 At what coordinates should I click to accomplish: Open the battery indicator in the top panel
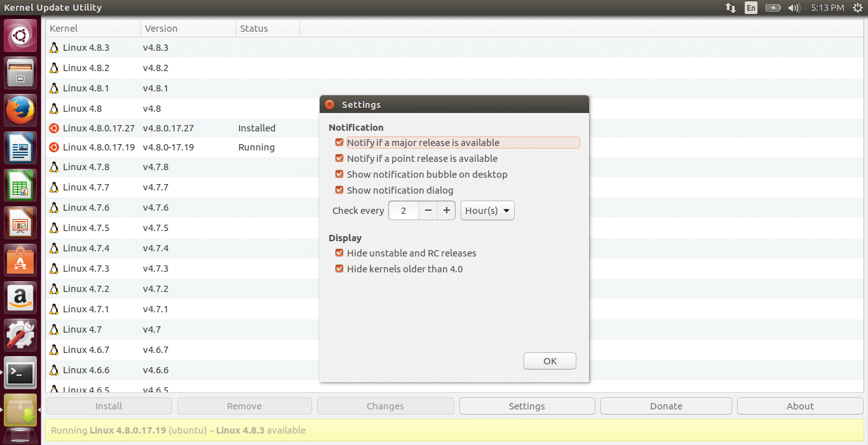pos(773,8)
